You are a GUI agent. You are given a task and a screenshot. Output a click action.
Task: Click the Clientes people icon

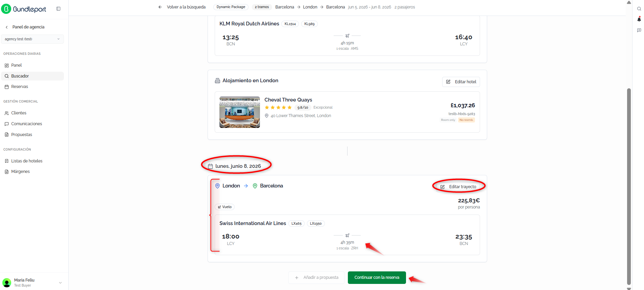[x=7, y=113]
